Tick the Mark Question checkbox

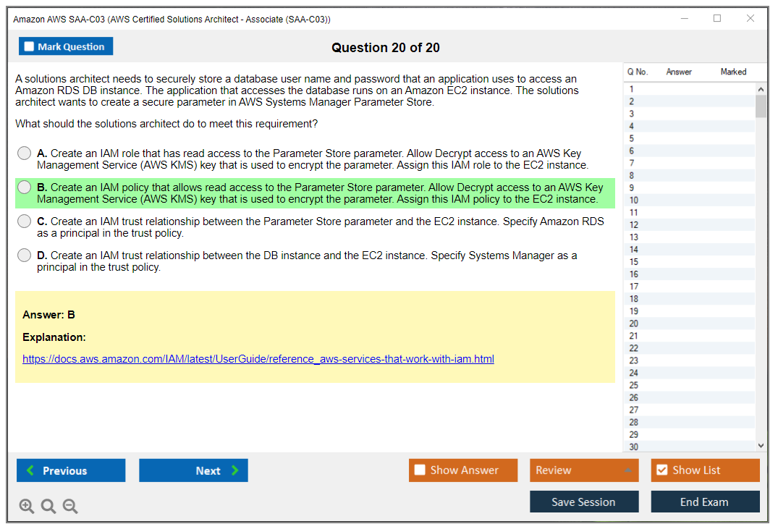[x=30, y=47]
